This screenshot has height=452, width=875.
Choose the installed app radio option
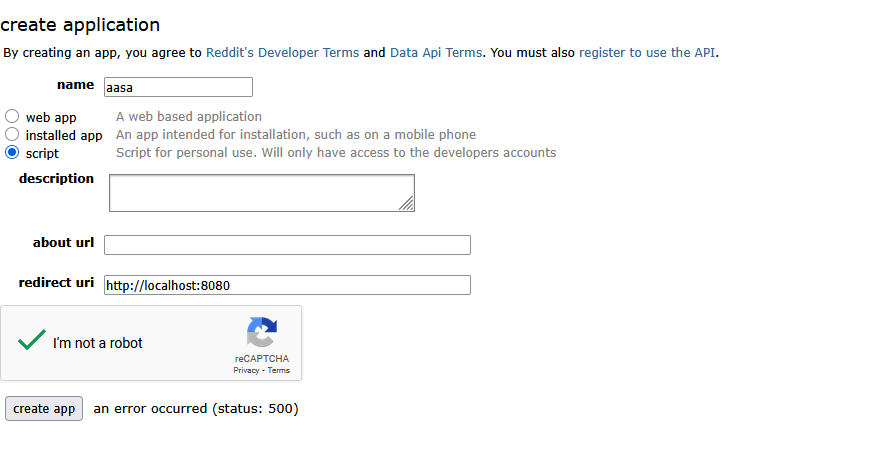[x=12, y=134]
